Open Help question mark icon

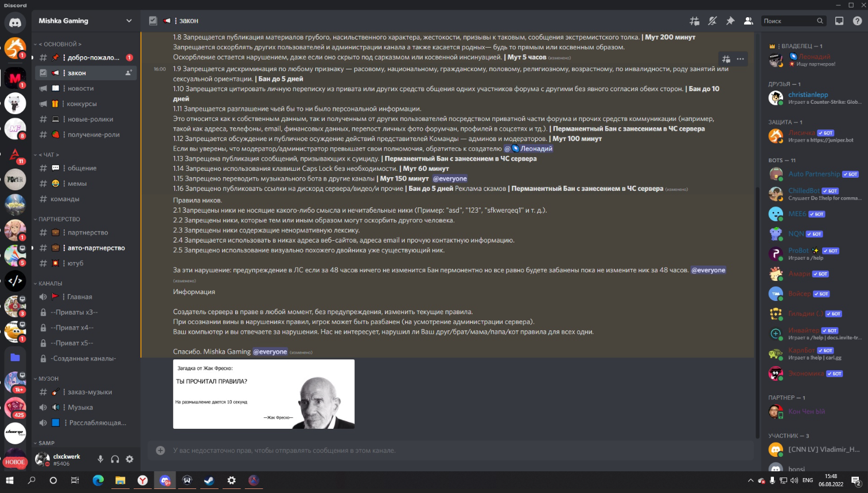[x=857, y=21]
